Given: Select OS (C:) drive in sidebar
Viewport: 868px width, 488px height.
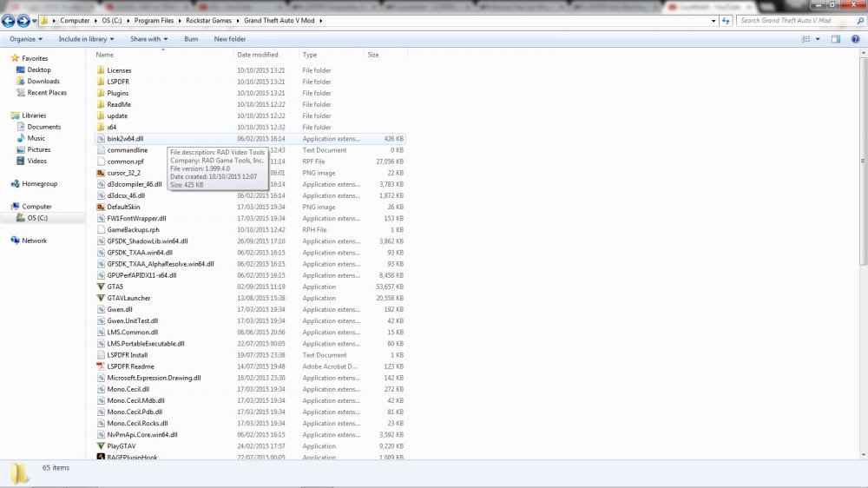Looking at the screenshot, I should [31, 218].
